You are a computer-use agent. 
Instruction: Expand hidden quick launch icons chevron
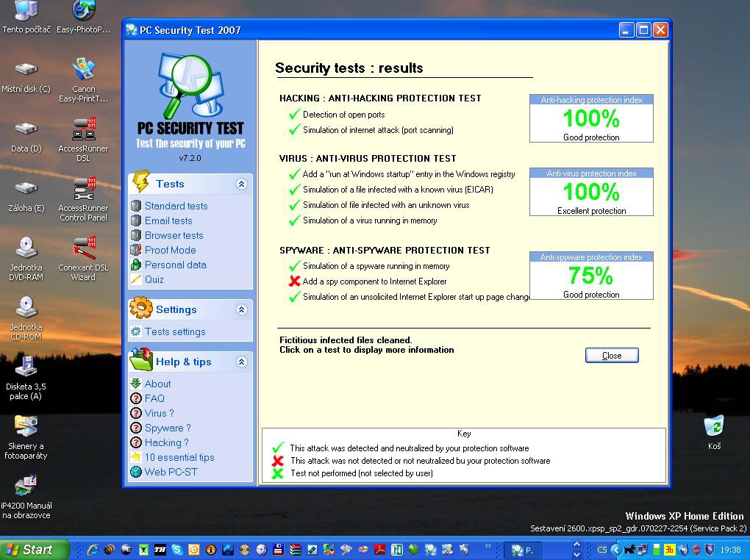click(488, 545)
